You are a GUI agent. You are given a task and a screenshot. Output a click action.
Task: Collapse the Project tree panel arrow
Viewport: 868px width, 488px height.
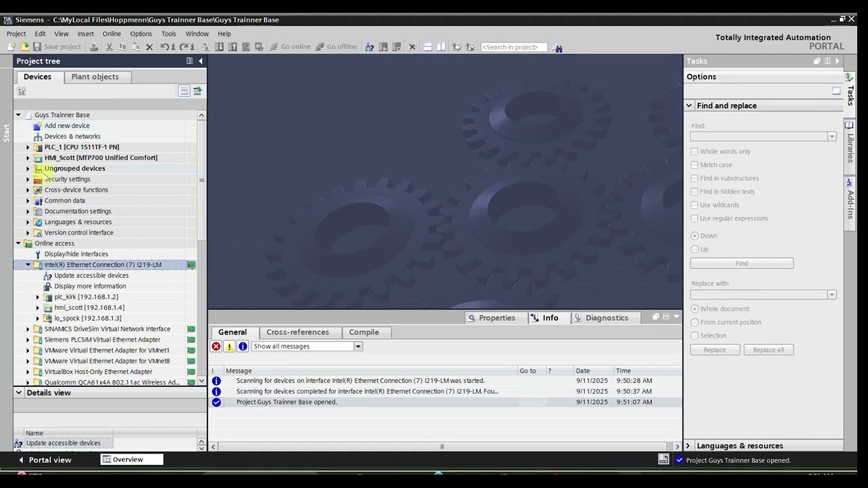click(x=200, y=61)
